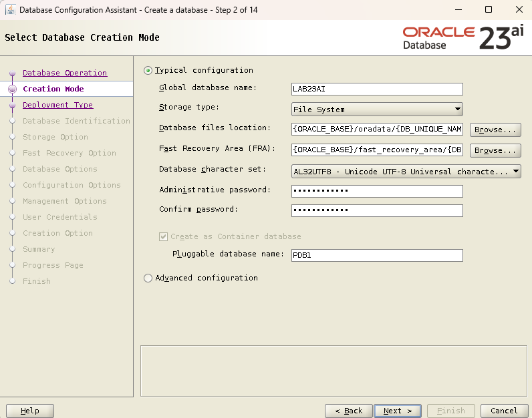Viewport: 532px width, 418px height.
Task: Click the message text area at bottom
Action: pos(334,371)
